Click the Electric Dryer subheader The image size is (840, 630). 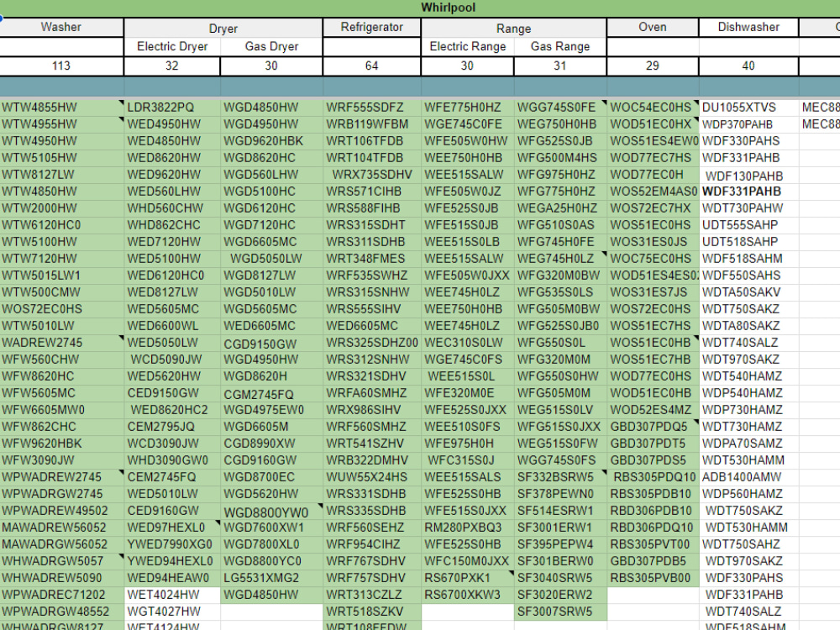point(172,46)
